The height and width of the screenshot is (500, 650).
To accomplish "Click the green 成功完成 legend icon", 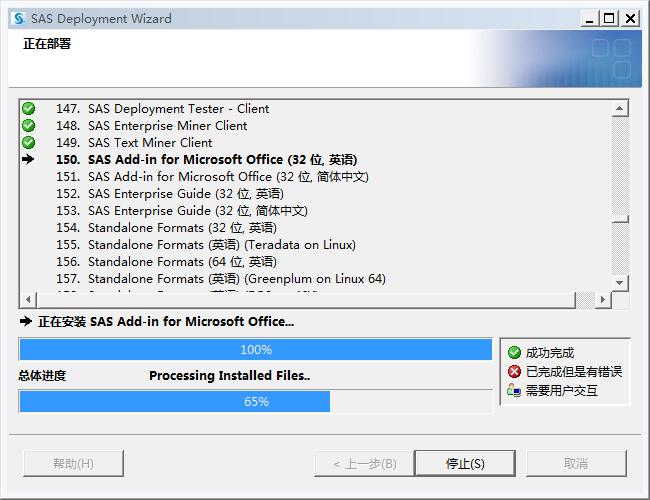I will (x=514, y=352).
